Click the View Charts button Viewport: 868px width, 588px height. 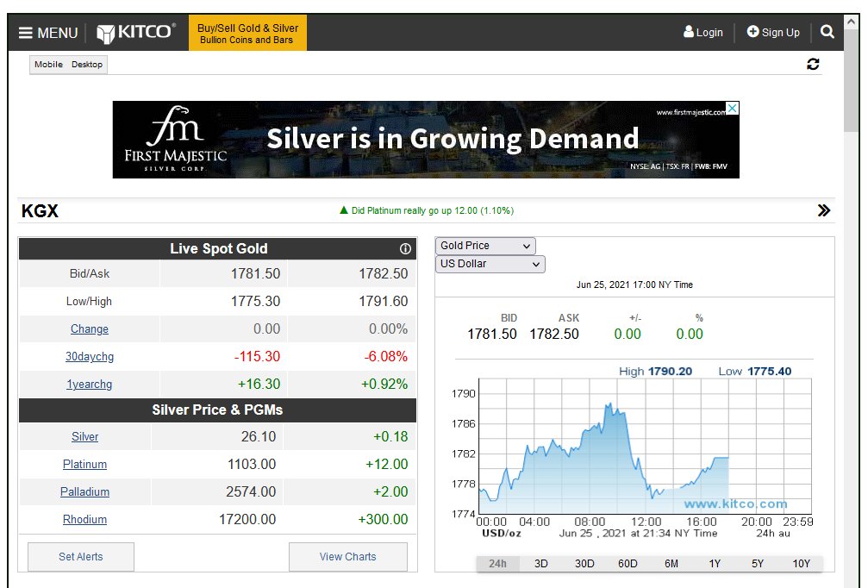pos(347,557)
